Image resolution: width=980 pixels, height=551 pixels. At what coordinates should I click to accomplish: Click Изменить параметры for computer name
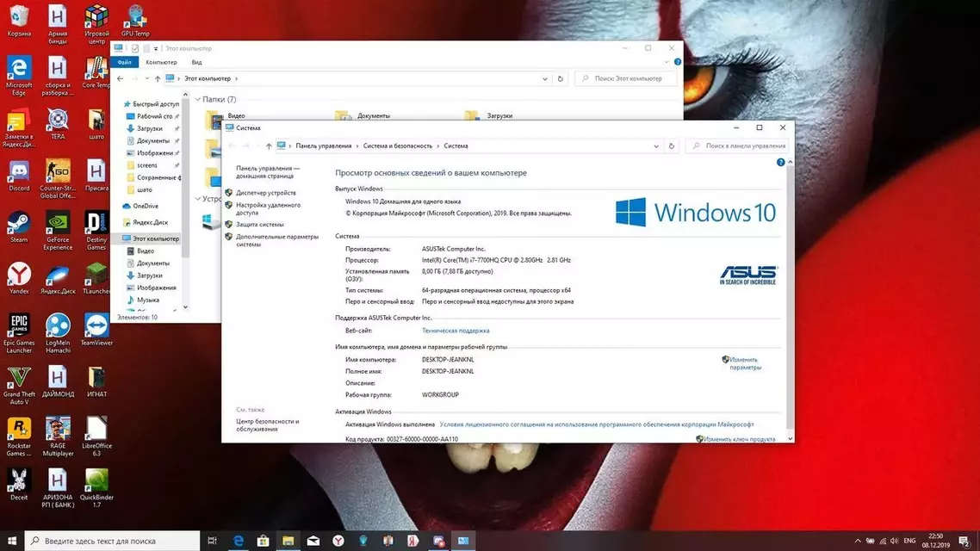tap(744, 363)
